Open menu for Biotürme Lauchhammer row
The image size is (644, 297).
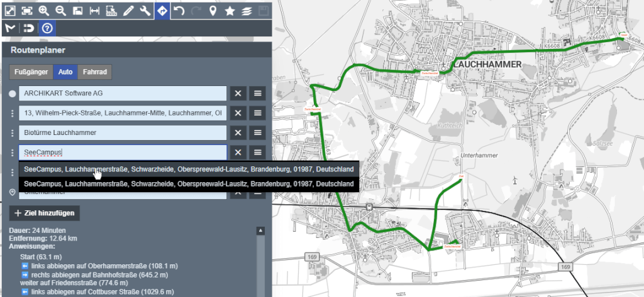click(x=257, y=133)
